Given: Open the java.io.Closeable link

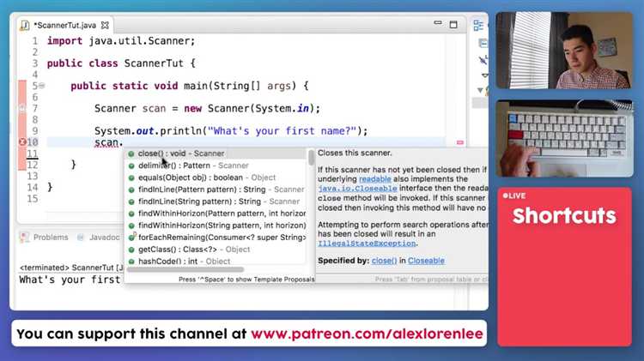Looking at the screenshot, I should pyautogui.click(x=357, y=189).
